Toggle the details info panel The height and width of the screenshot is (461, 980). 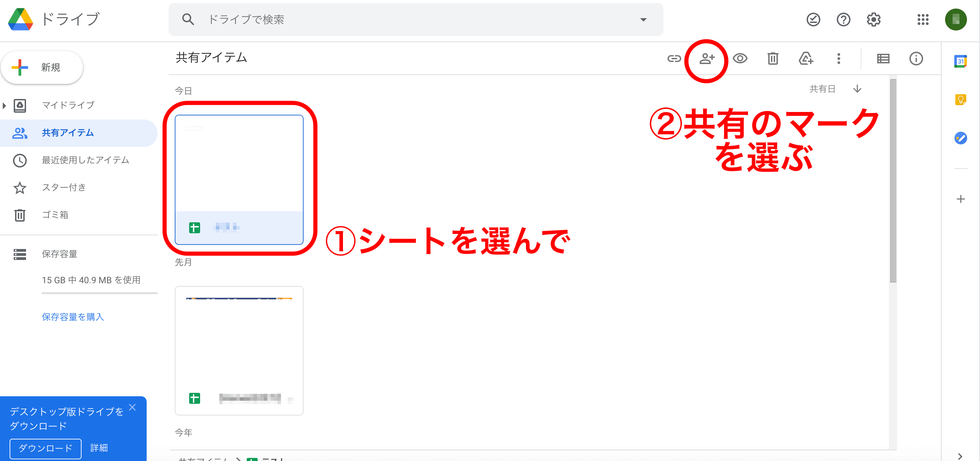point(917,59)
